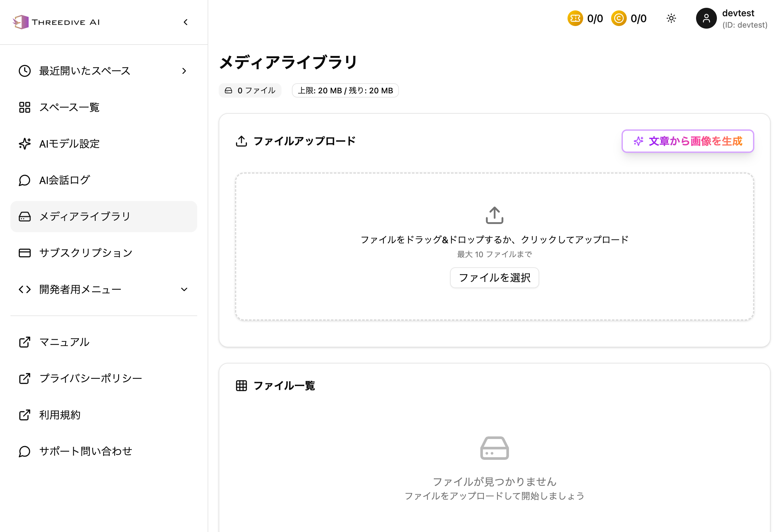
Task: Click the メディアライブラリ page title
Action: pyautogui.click(x=288, y=62)
